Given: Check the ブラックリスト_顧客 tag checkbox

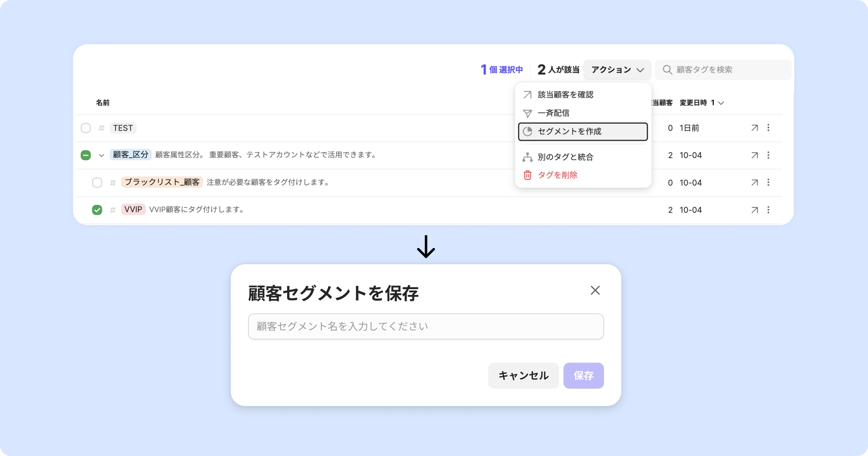Looking at the screenshot, I should tap(97, 182).
